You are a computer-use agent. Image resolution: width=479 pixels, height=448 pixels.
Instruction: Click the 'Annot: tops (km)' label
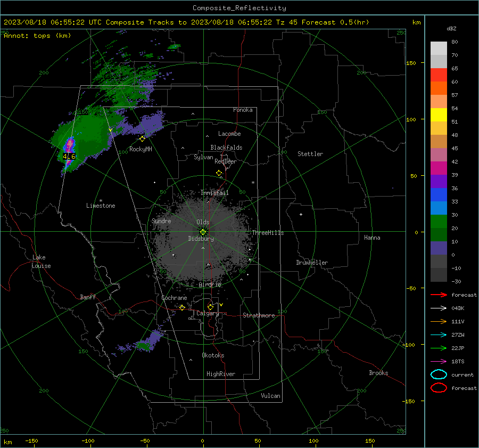(37, 36)
